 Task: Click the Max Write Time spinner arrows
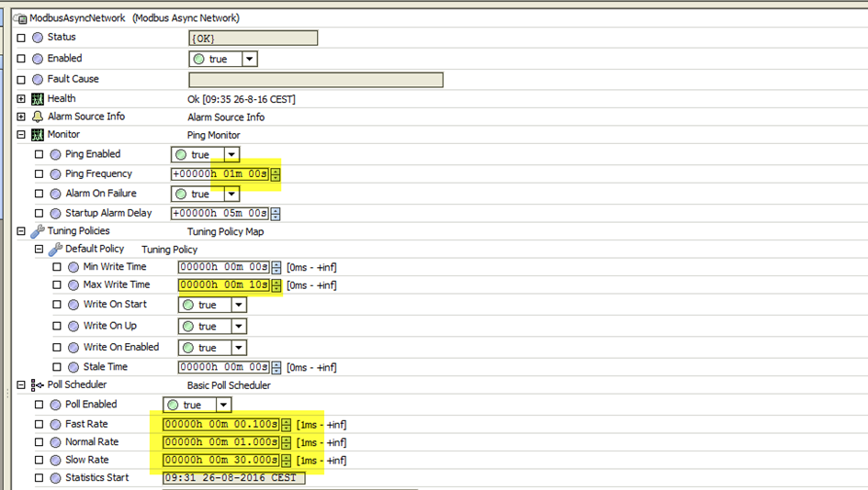(x=276, y=286)
